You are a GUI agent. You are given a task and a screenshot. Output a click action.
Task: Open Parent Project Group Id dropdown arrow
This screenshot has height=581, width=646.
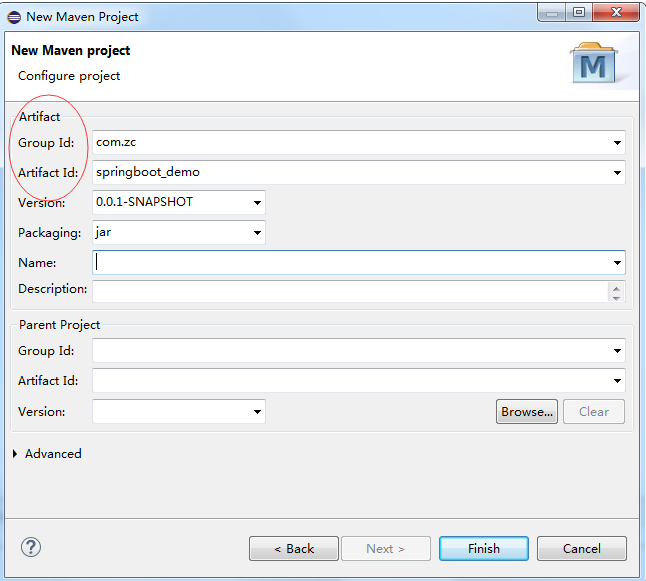point(617,351)
